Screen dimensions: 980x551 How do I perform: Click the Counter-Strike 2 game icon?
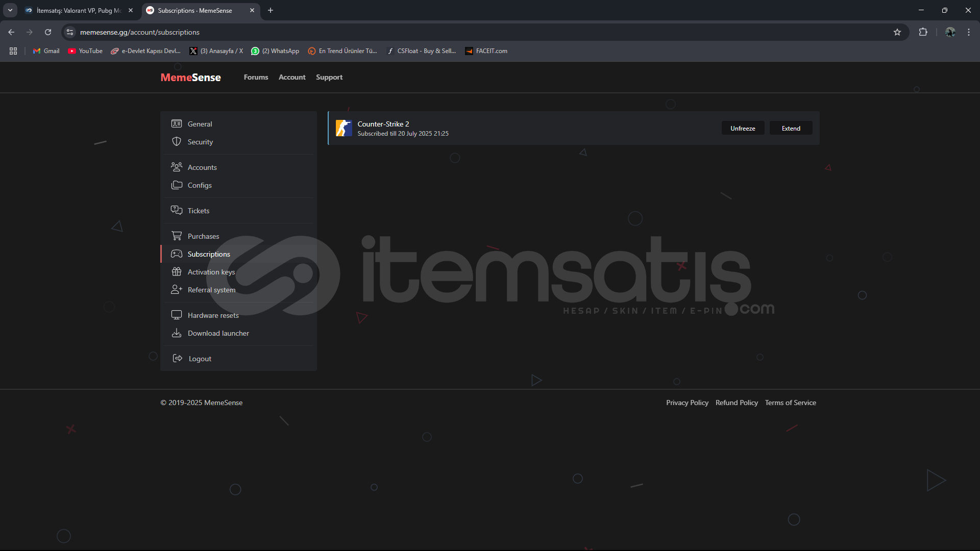pyautogui.click(x=344, y=128)
